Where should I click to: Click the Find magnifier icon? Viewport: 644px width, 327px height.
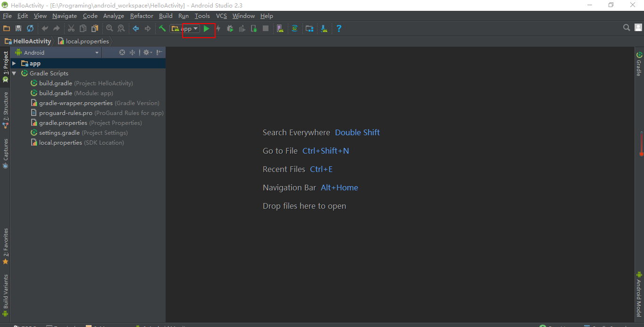pyautogui.click(x=109, y=29)
